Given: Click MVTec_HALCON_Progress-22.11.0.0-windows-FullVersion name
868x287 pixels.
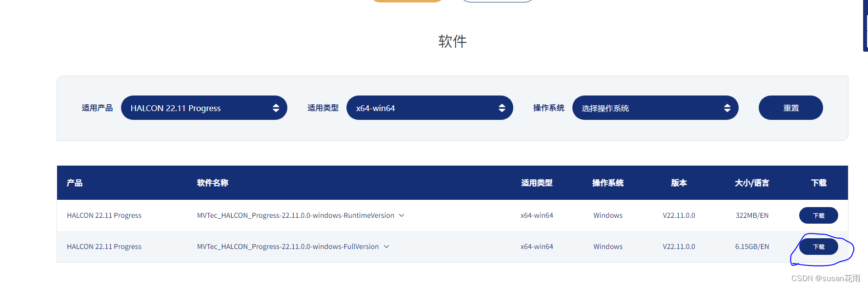Looking at the screenshot, I should [x=288, y=247].
